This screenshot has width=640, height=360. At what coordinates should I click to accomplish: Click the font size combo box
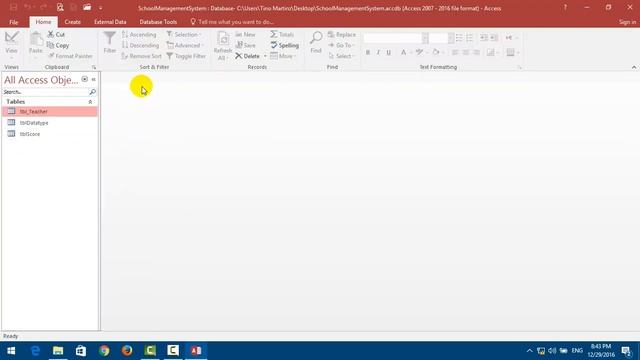pyautogui.click(x=441, y=38)
